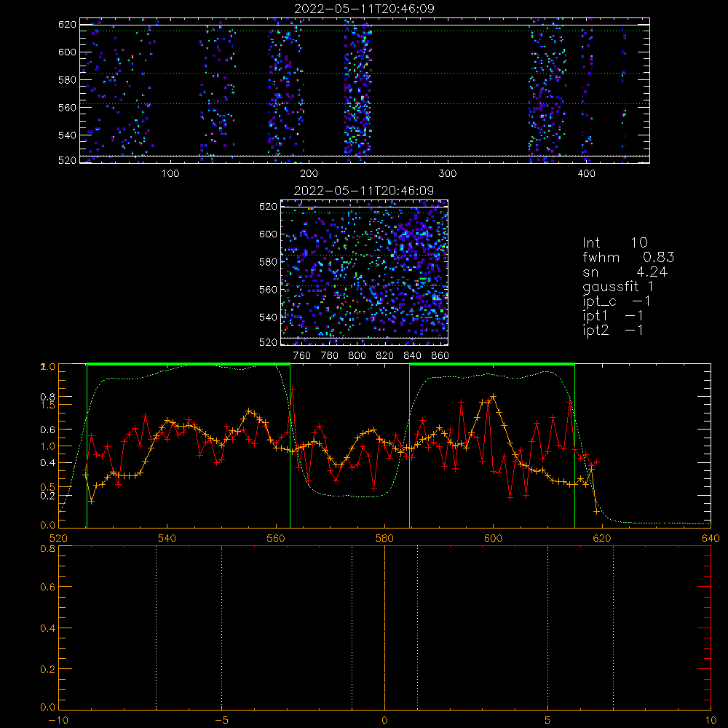The image size is (728, 728).
Task: Click x-axis label 800 on middle image
Action: coord(357,356)
